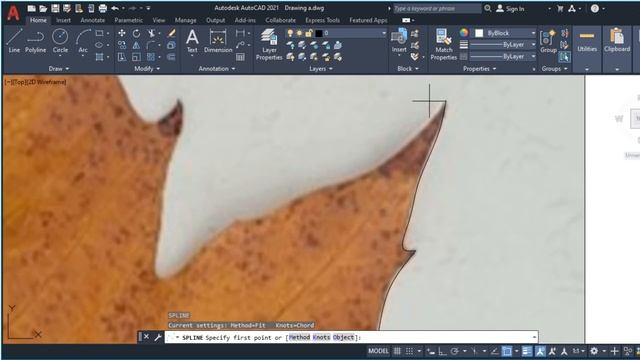
Task: Expand the Properties panel
Action: point(480,69)
